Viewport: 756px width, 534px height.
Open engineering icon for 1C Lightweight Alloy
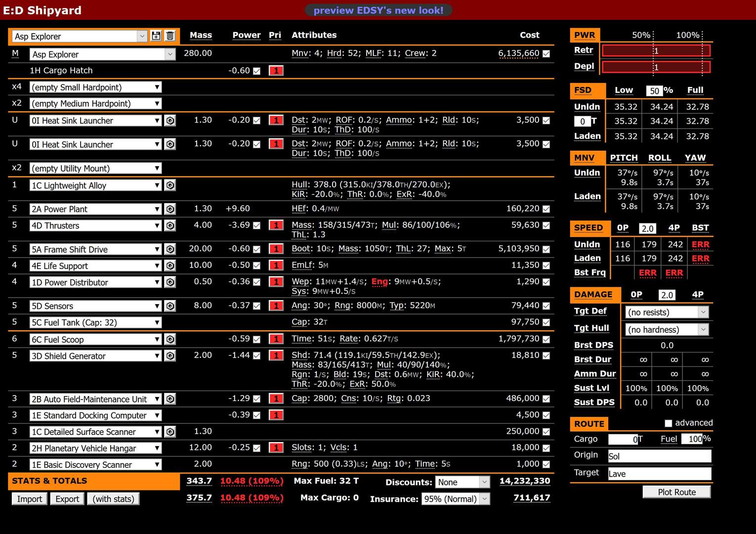170,185
